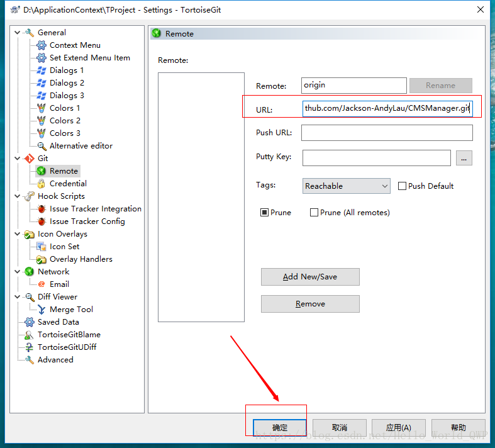The image size is (495, 448).
Task: Click the Overlay Handlers folder icon
Action: pyautogui.click(x=42, y=259)
